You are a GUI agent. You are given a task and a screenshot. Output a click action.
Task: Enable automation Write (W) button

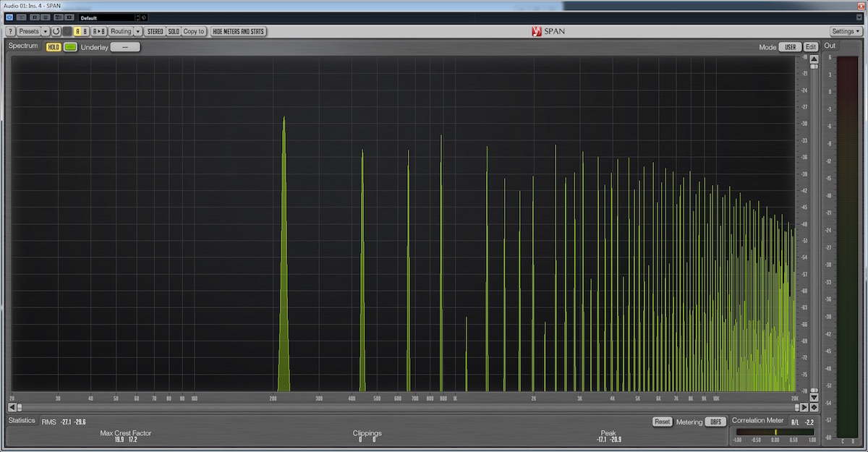click(x=46, y=17)
